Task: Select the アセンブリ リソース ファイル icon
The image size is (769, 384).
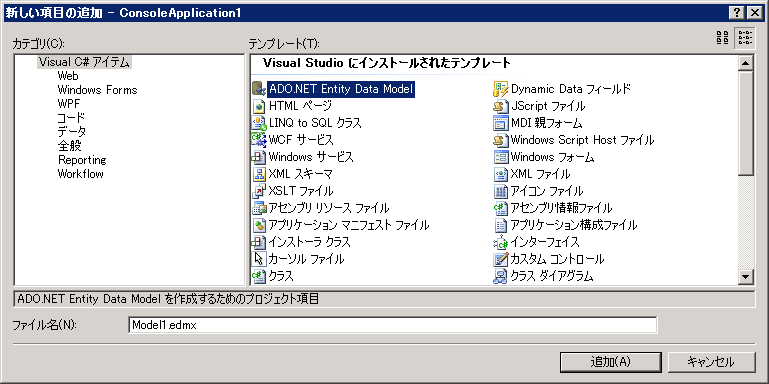Action: pos(258,208)
